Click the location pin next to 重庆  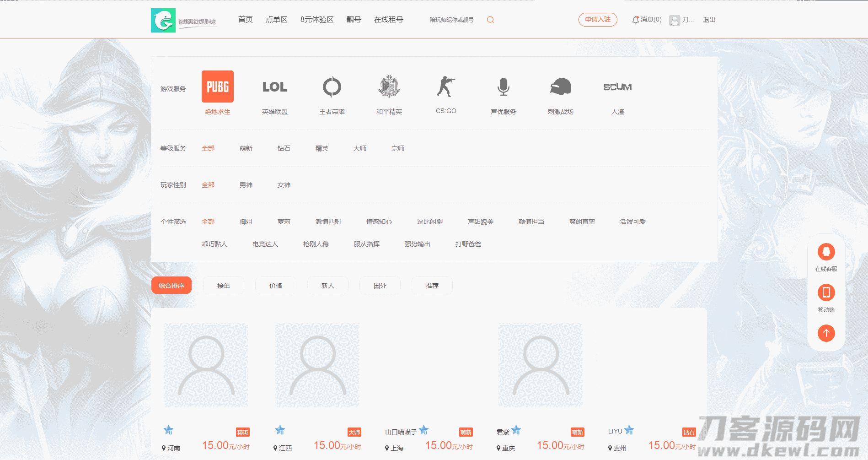(x=498, y=448)
